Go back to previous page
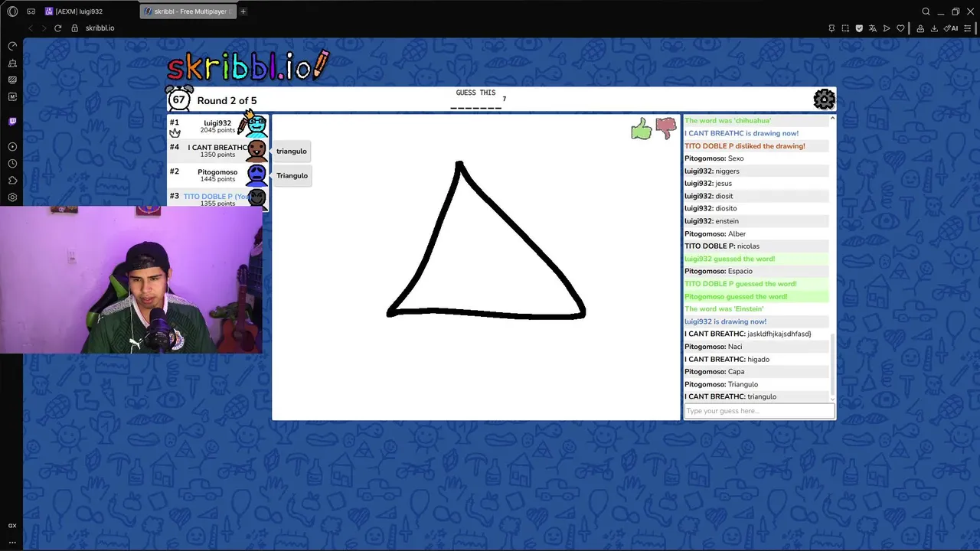The height and width of the screenshot is (551, 980). coord(31,28)
